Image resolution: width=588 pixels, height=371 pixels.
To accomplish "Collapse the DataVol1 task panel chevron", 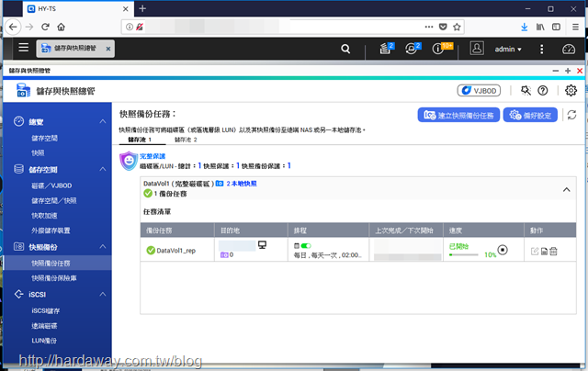I will pyautogui.click(x=566, y=189).
